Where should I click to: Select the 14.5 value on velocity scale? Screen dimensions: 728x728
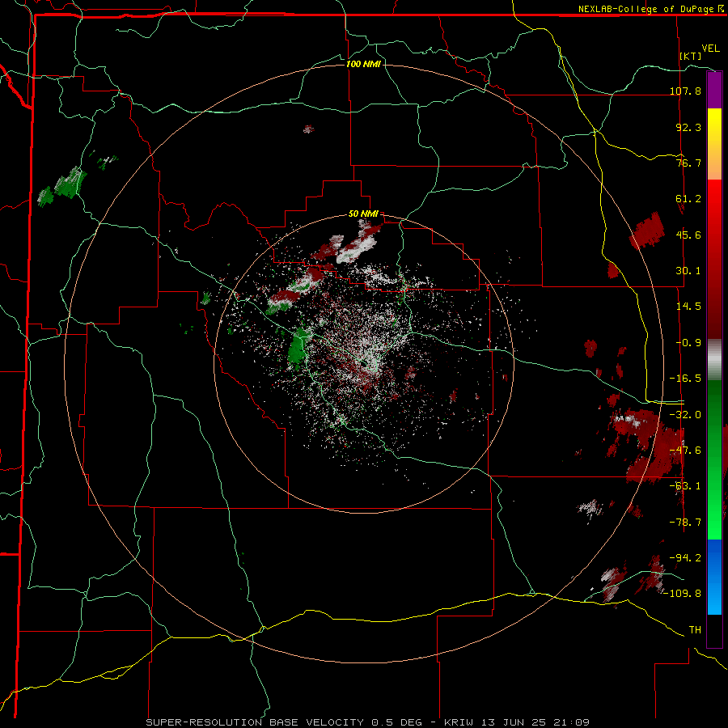coord(688,307)
